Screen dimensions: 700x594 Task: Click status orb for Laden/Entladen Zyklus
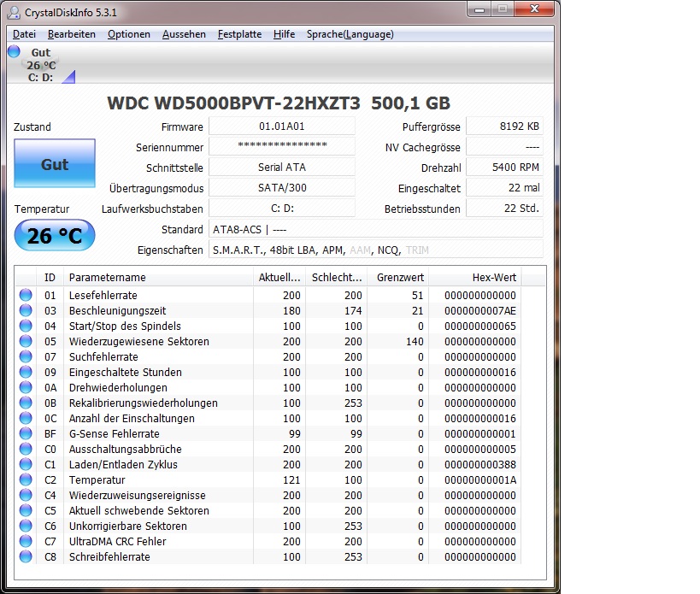[x=26, y=464]
